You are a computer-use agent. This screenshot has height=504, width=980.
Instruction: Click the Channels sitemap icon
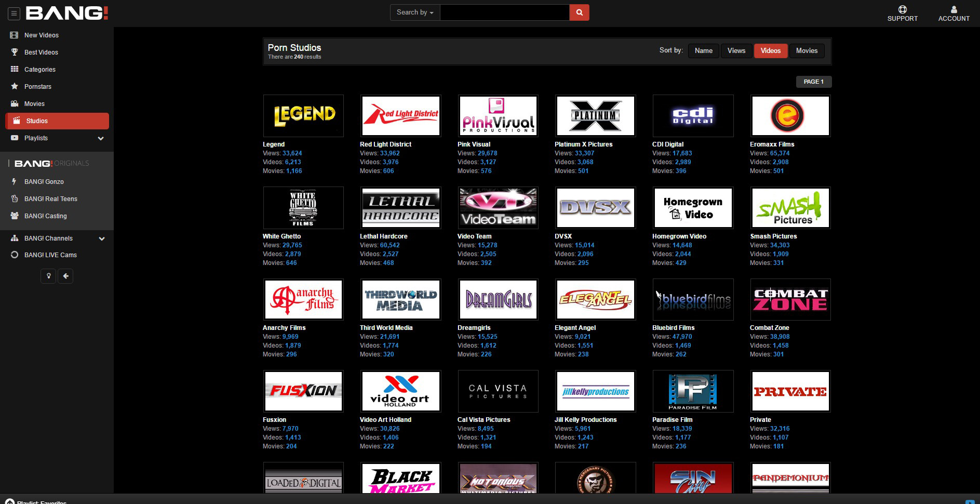pyautogui.click(x=15, y=238)
